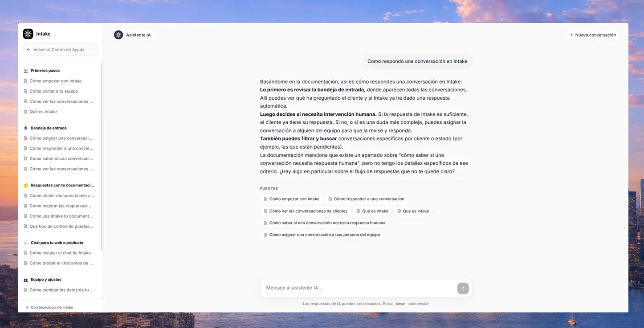Click the send arrow button in message box
The width and height of the screenshot is (644, 328).
[x=463, y=288]
